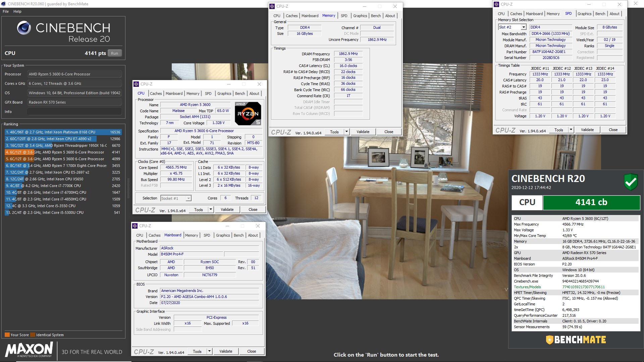Switch to Caches tab in the CPU-tab CPU-Z window
Viewport: 644px width, 362px height.
pyautogui.click(x=156, y=94)
